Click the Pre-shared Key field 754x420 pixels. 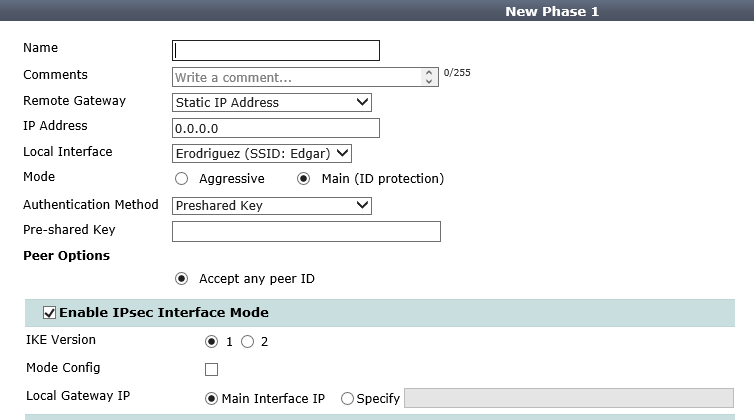click(x=306, y=231)
